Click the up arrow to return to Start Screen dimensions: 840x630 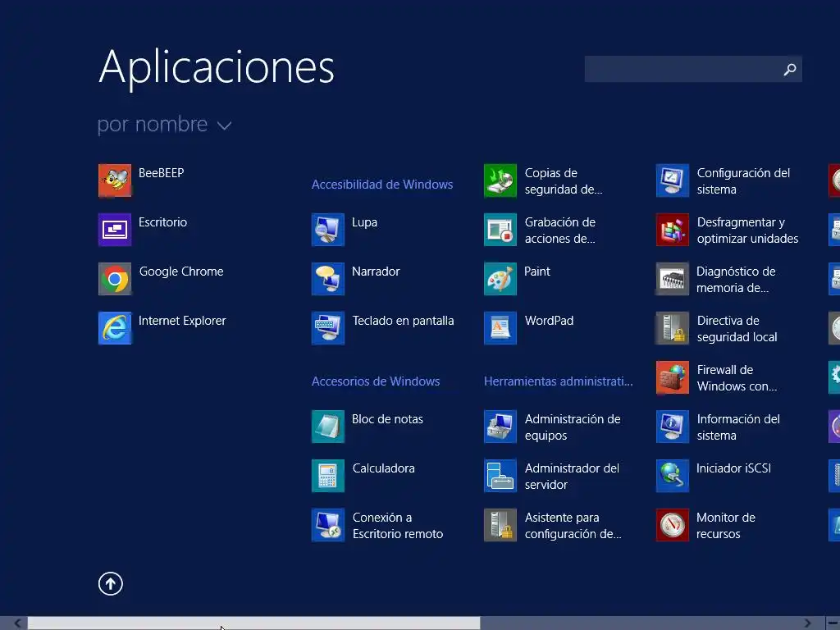[x=111, y=583]
